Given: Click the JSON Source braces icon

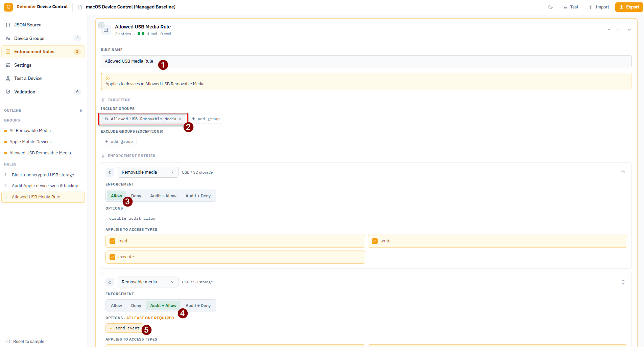Looking at the screenshot, I should tap(8, 25).
